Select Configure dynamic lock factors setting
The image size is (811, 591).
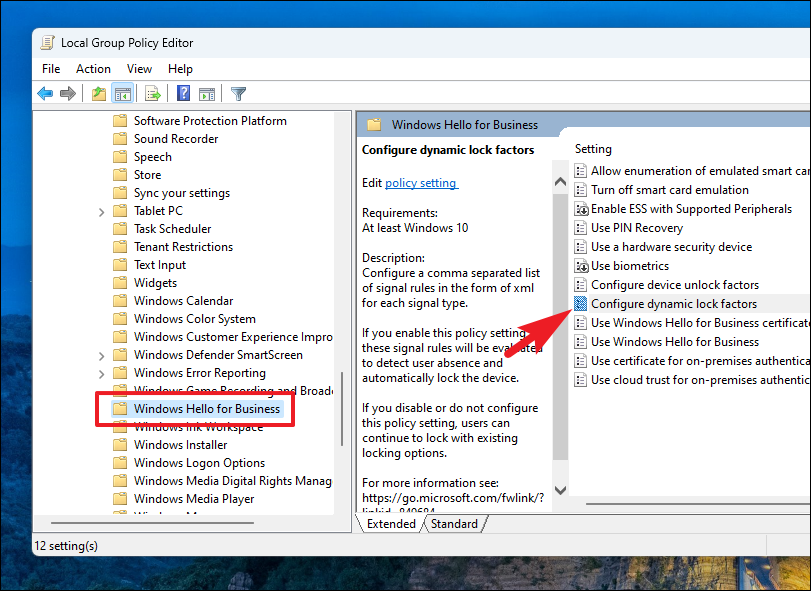[674, 304]
